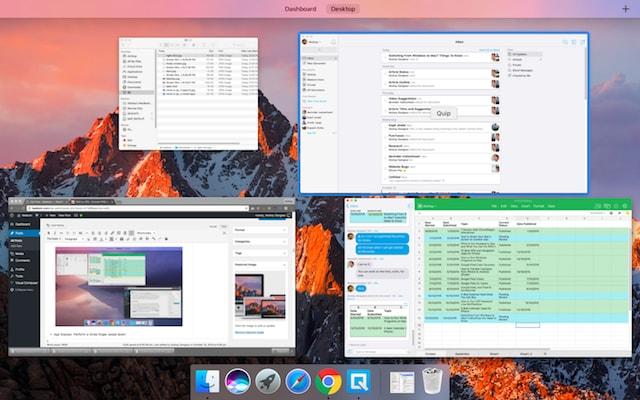Click the spreadsheet horizontal scrollbar

pos(486,349)
